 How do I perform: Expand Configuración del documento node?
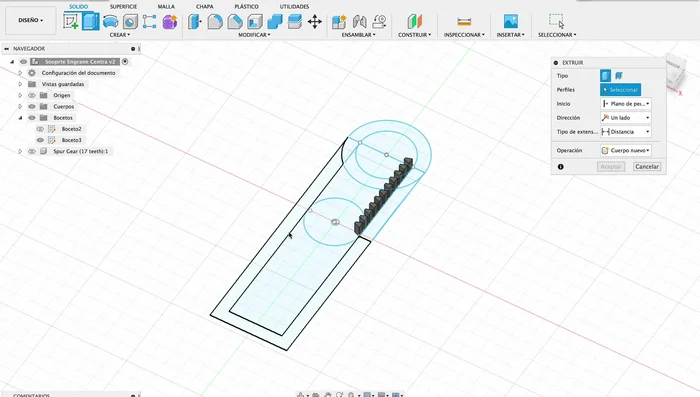(20, 73)
